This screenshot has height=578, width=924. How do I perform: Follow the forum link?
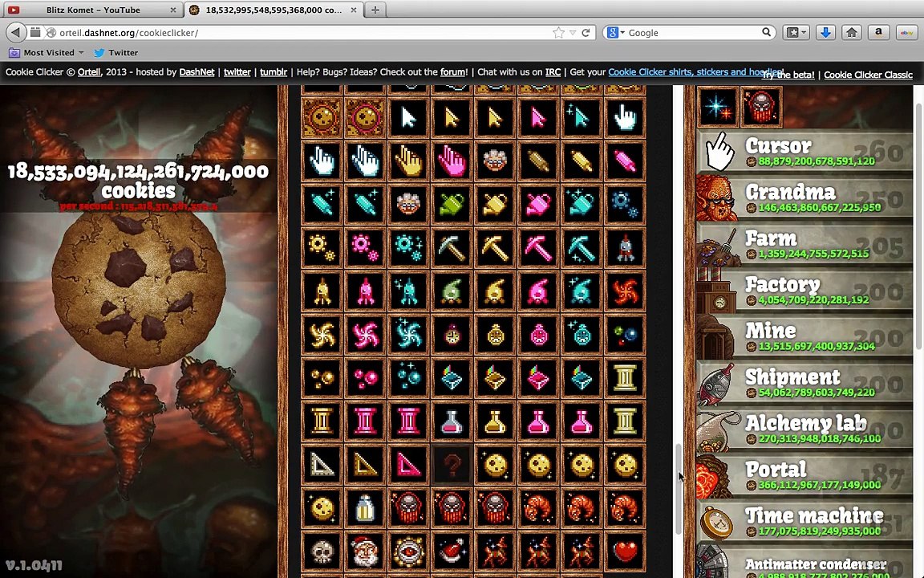coord(452,72)
